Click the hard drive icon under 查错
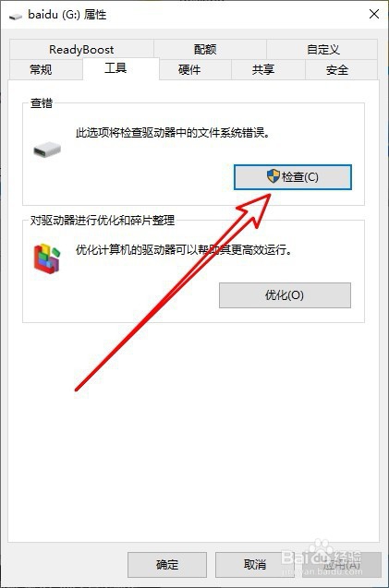This screenshot has width=389, height=588. click(47, 150)
